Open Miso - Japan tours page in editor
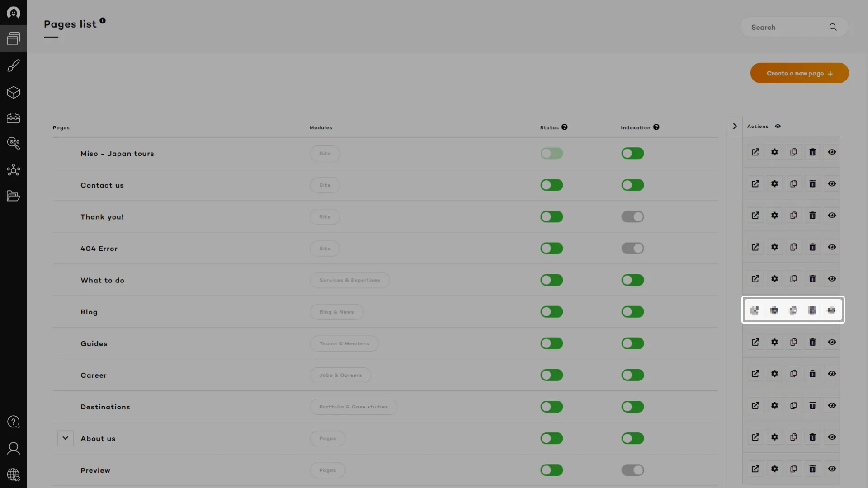The image size is (868, 488). coord(755,152)
